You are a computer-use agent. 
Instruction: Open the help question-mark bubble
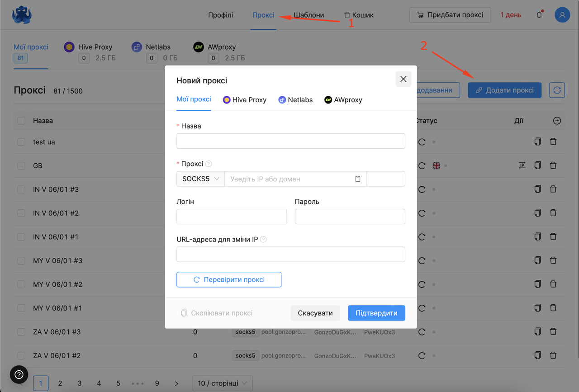pyautogui.click(x=19, y=374)
